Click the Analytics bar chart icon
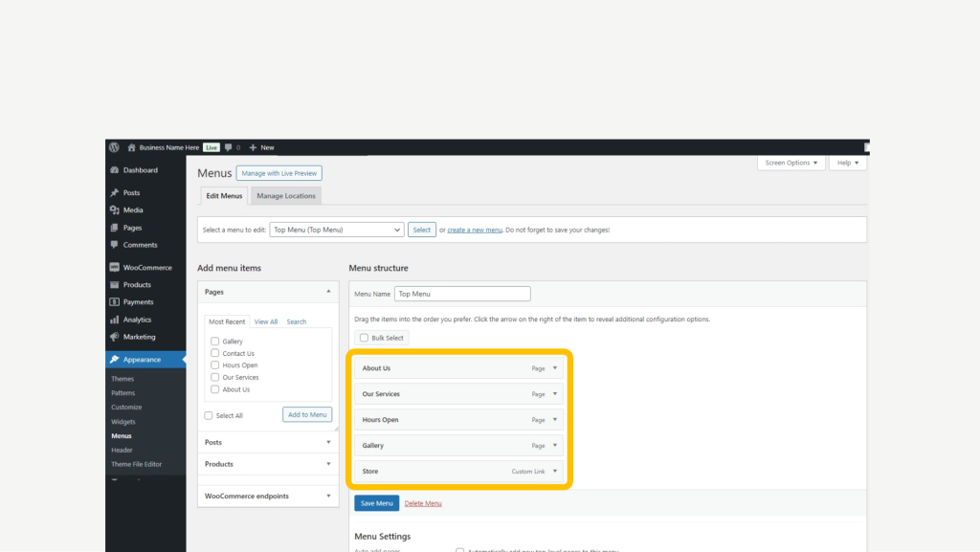This screenshot has height=552, width=980. click(x=115, y=320)
